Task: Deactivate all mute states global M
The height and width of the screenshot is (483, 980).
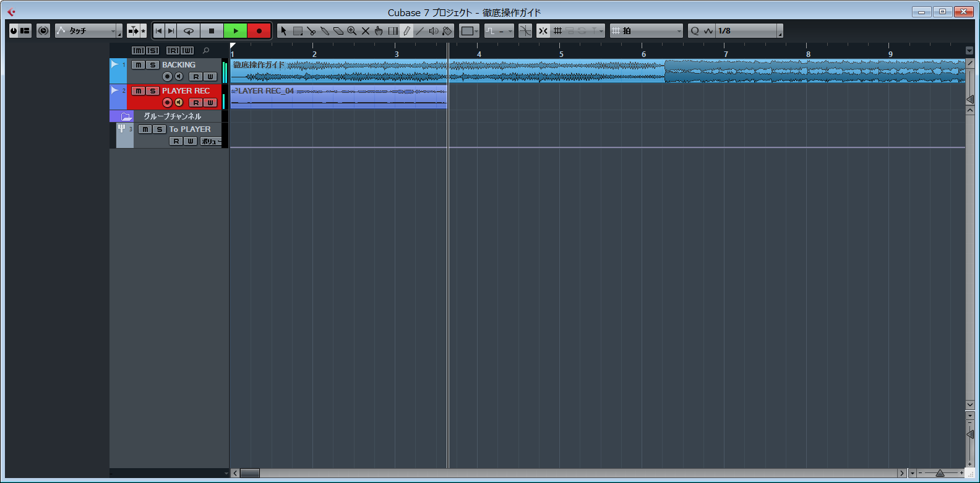Action: [x=138, y=51]
